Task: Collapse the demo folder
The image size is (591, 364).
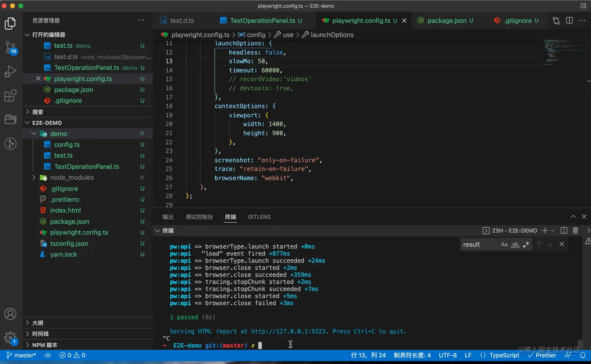Action: point(58,134)
